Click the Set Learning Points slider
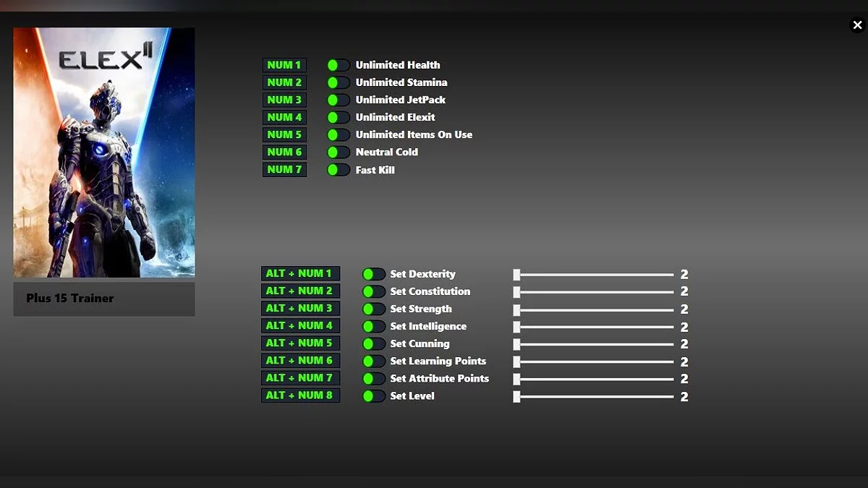 coord(593,361)
